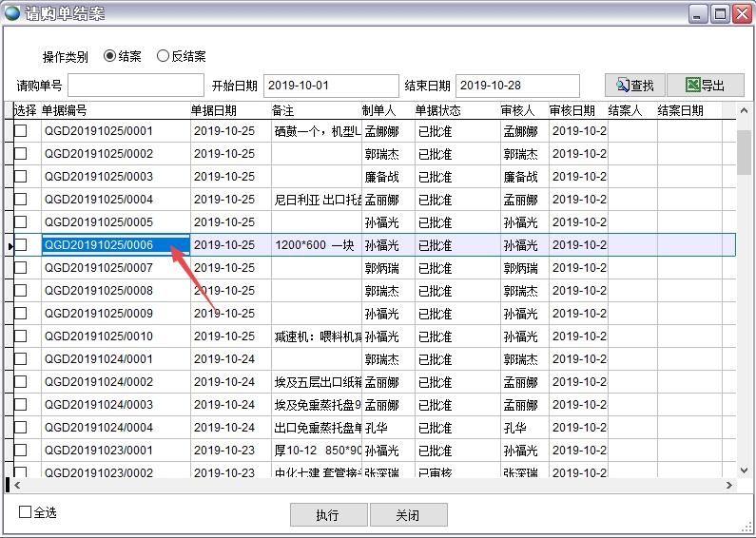
Task: Focus the 开始日期 start date field
Action: coord(330,86)
